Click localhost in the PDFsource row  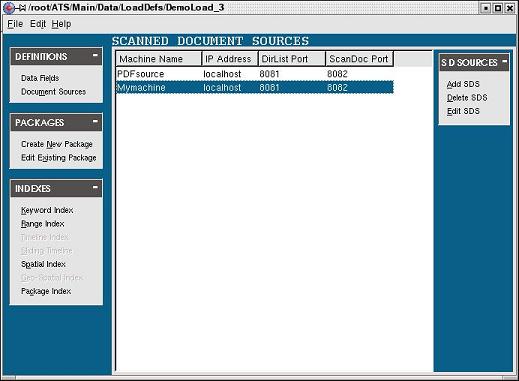[x=222, y=74]
